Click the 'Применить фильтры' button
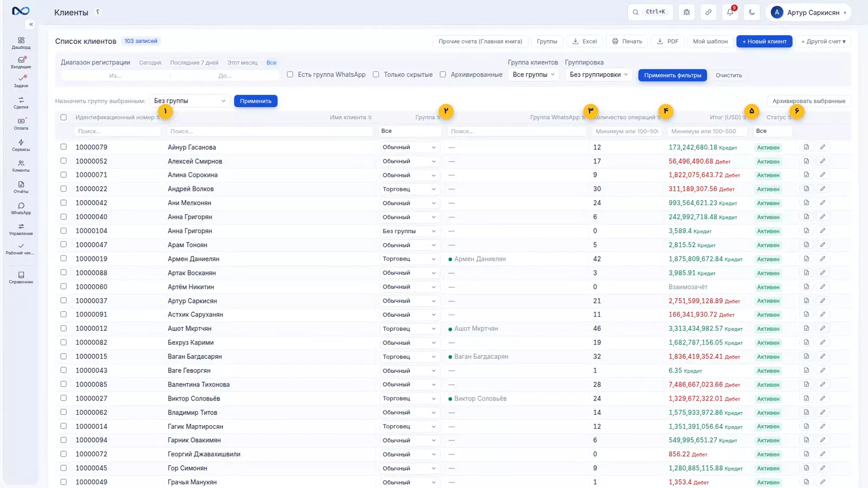Viewport: 868px width, 488px height. (x=673, y=75)
